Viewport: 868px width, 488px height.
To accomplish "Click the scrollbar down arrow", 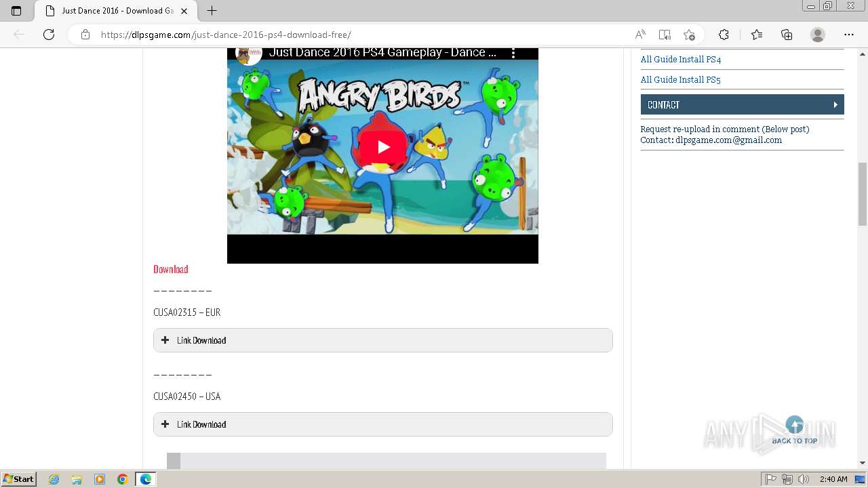I will pyautogui.click(x=863, y=463).
